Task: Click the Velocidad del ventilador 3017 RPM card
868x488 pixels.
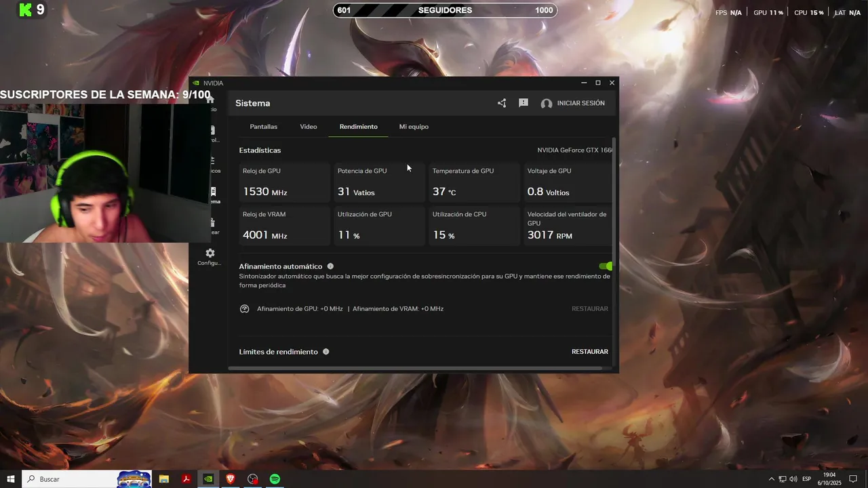Action: (x=568, y=226)
